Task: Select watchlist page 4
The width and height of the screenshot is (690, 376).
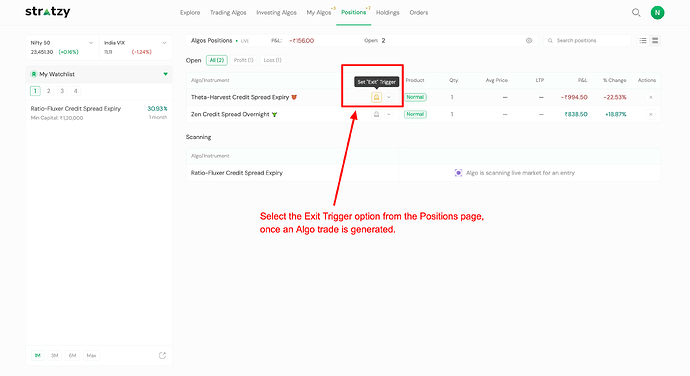Action: point(75,91)
